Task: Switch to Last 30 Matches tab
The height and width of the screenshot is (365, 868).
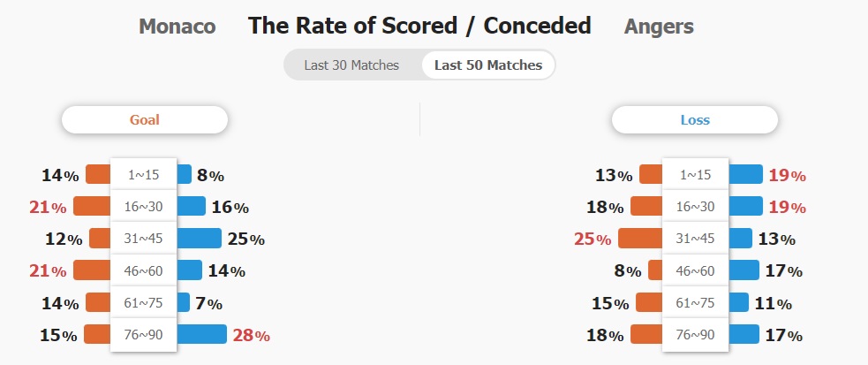Action: [351, 65]
